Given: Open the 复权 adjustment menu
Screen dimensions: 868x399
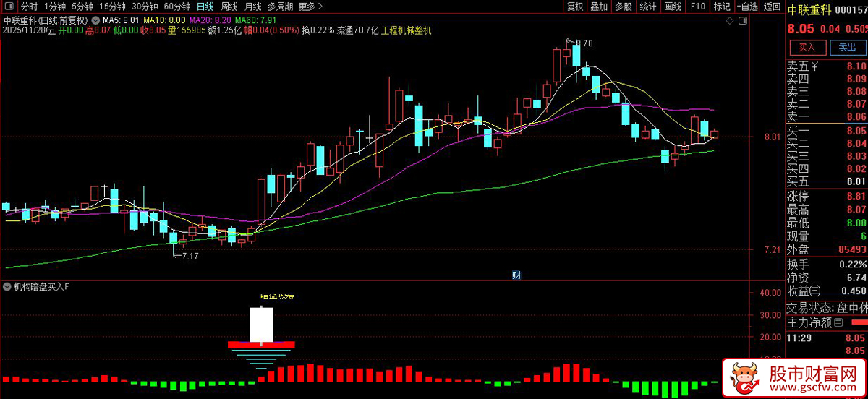Looking at the screenshot, I should click(575, 7).
